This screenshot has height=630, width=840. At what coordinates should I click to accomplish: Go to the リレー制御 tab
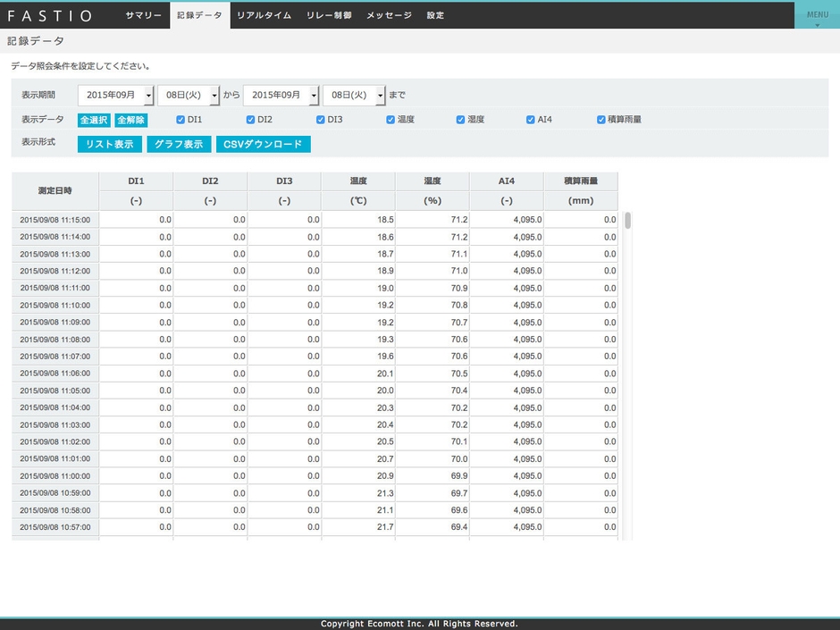[329, 15]
